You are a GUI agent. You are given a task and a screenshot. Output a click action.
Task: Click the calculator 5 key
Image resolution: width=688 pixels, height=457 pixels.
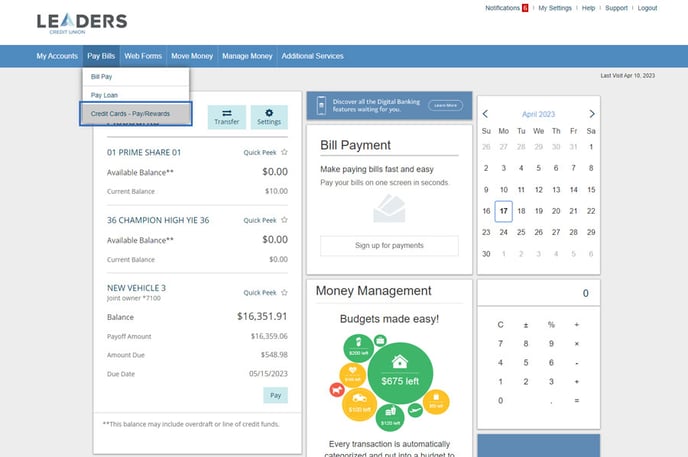[526, 363]
